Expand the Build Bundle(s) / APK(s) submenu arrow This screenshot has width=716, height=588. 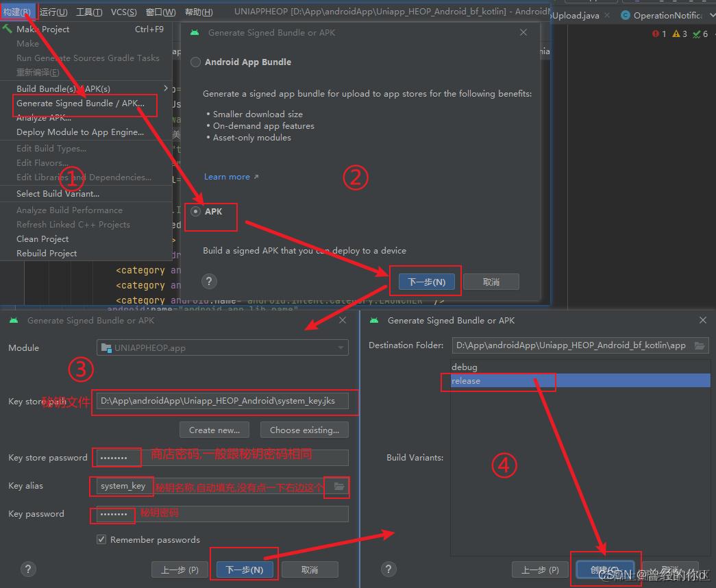[x=165, y=88]
